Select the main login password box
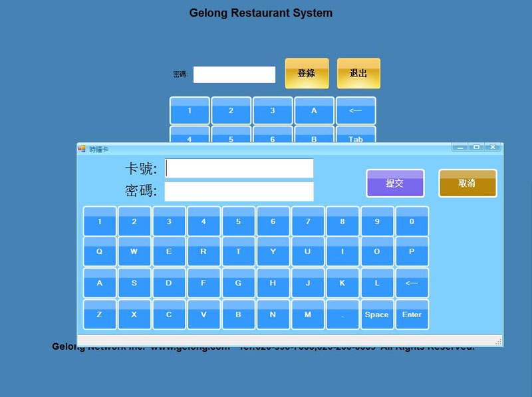The height and width of the screenshot is (397, 532). (x=234, y=74)
